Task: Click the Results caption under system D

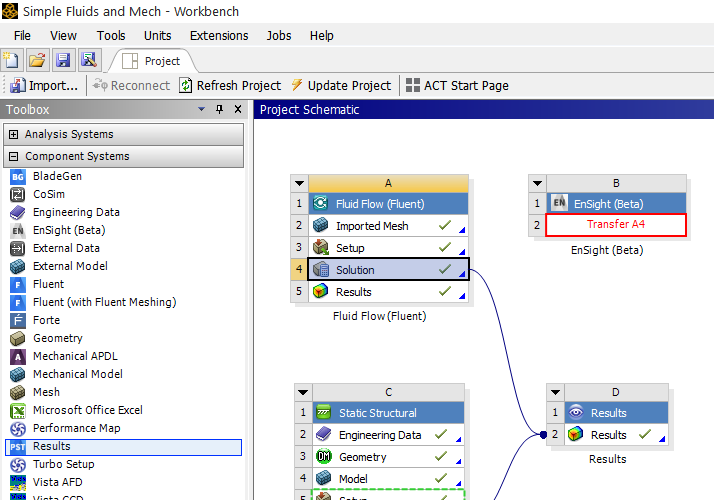Action: pos(607,459)
